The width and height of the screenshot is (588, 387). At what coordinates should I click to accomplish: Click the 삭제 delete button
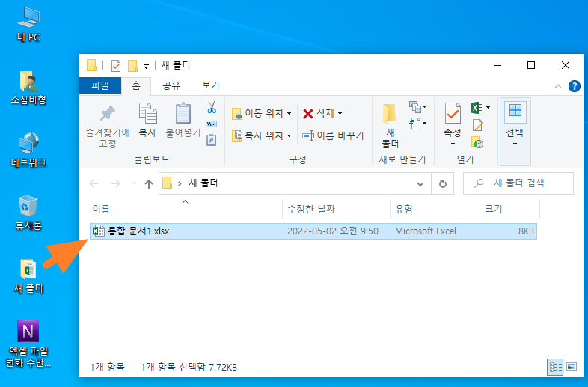[319, 113]
